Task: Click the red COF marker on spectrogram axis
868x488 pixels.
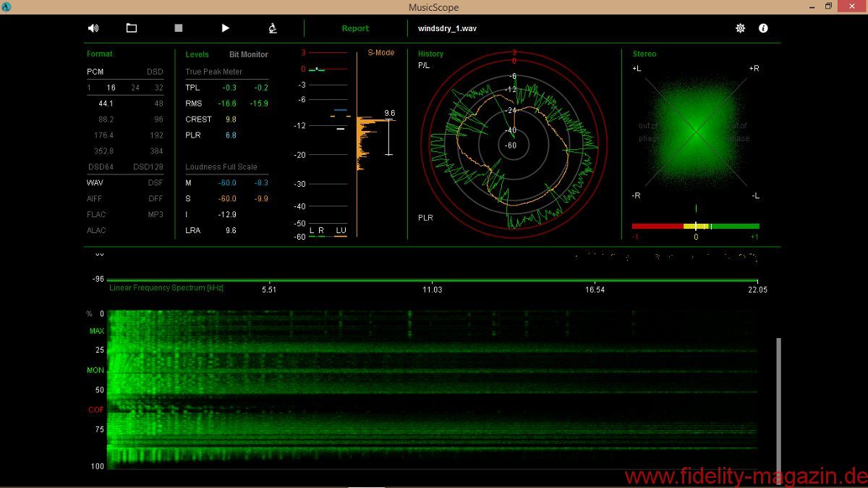Action: click(x=95, y=410)
